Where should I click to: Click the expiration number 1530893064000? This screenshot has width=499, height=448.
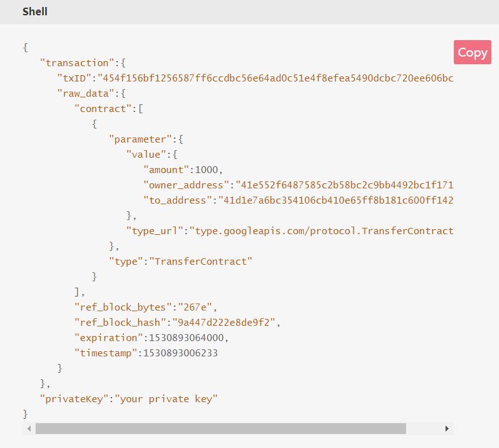(x=186, y=337)
